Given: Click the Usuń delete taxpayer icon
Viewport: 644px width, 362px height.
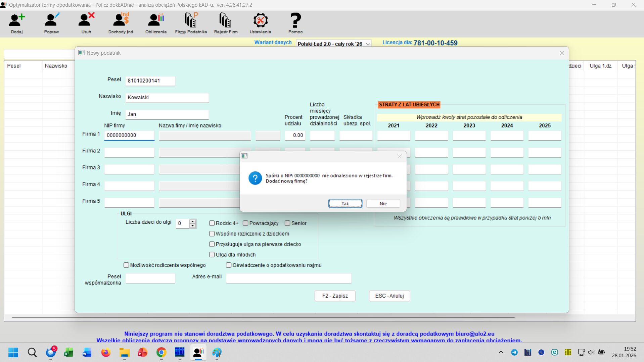Looking at the screenshot, I should 86,20.
